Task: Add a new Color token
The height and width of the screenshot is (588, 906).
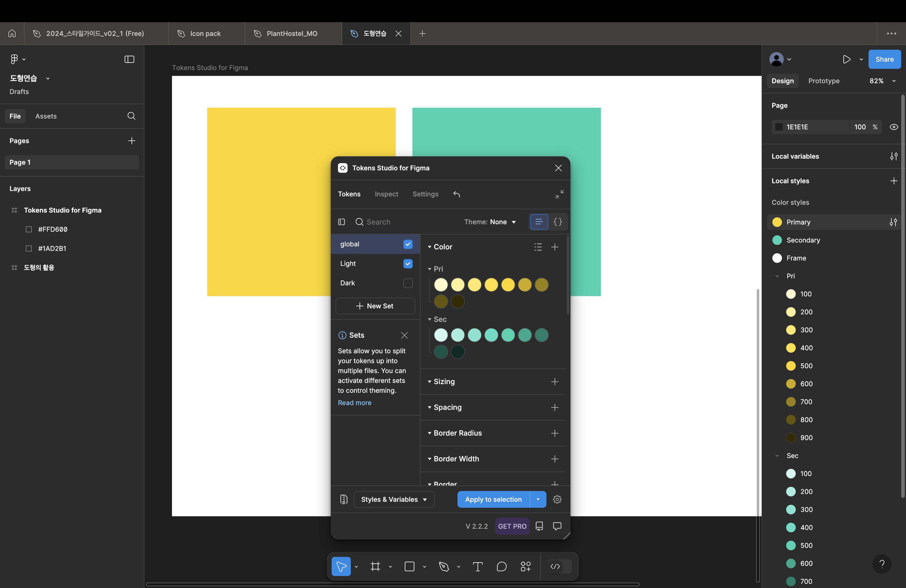Action: click(555, 247)
